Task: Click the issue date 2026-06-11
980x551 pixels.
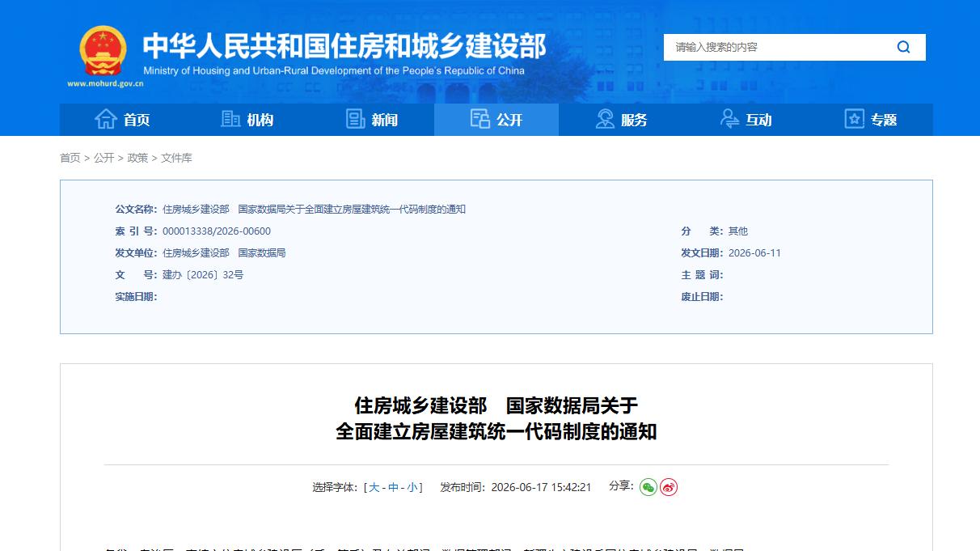Action: [x=754, y=252]
